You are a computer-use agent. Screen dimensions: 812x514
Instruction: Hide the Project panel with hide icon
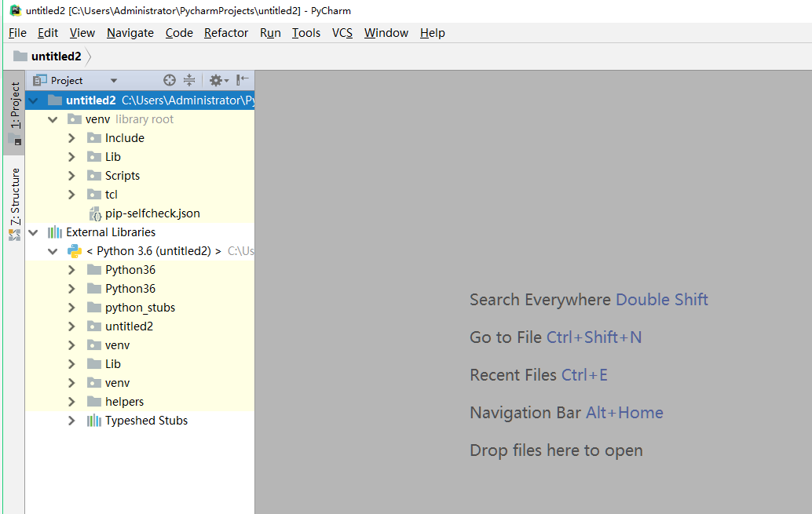243,80
